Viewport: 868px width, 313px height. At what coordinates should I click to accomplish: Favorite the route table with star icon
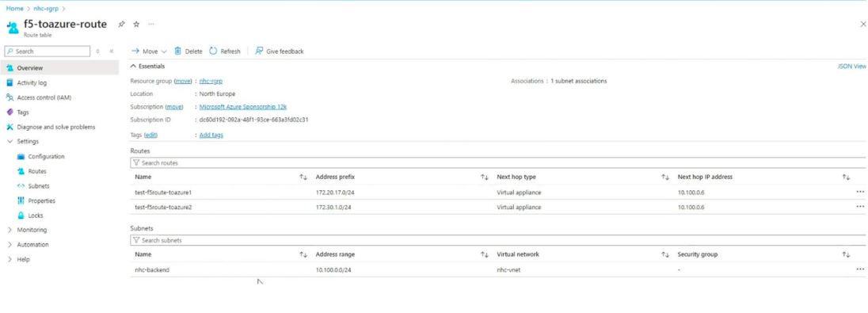(x=136, y=25)
